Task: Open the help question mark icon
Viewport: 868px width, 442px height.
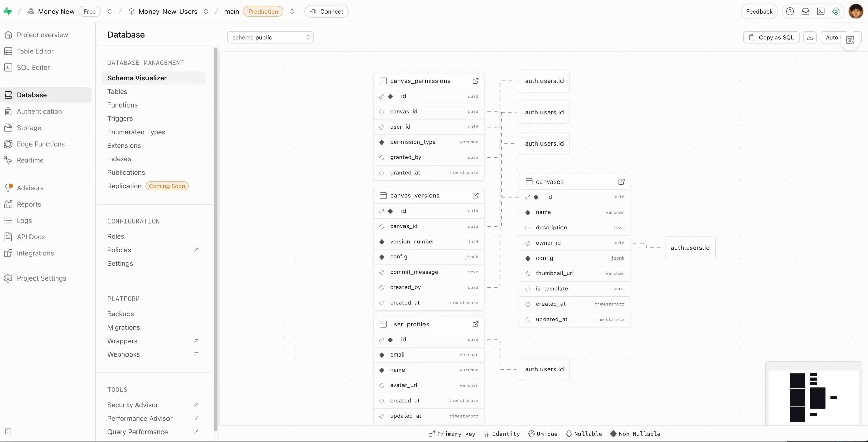Action: click(790, 12)
